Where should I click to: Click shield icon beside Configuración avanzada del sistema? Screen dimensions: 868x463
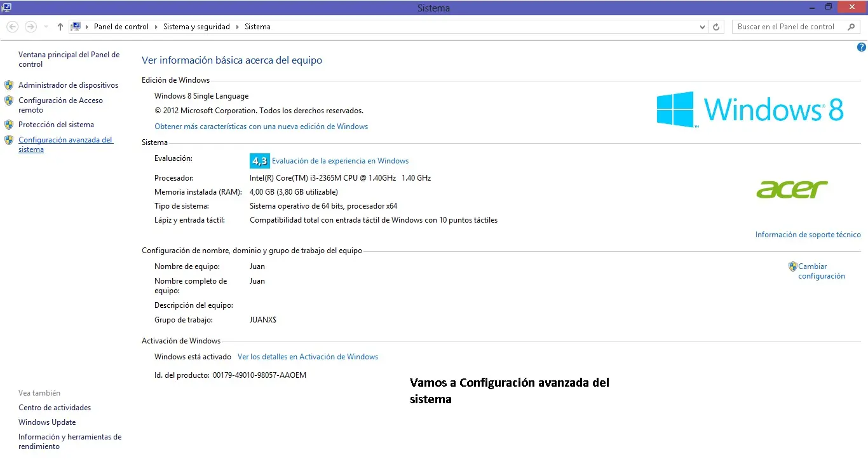tap(9, 140)
